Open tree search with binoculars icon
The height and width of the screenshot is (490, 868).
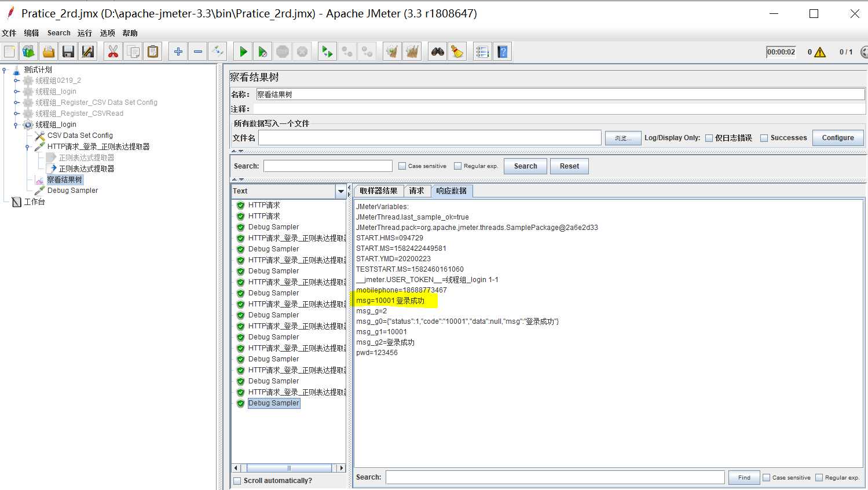click(x=438, y=52)
